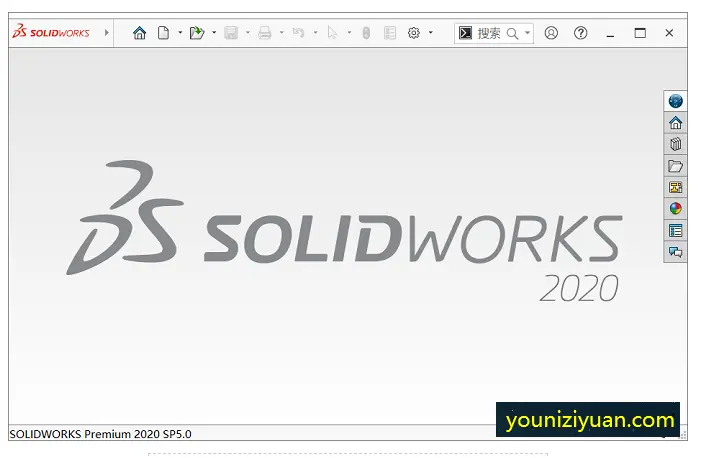709x458 pixels.
Task: Open the Welcome home icon in toolbar
Action: [x=139, y=33]
